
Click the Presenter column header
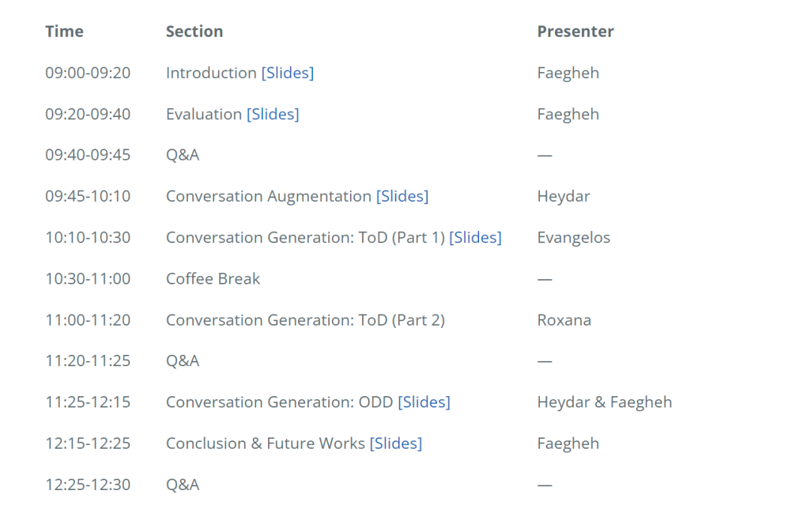coord(576,32)
